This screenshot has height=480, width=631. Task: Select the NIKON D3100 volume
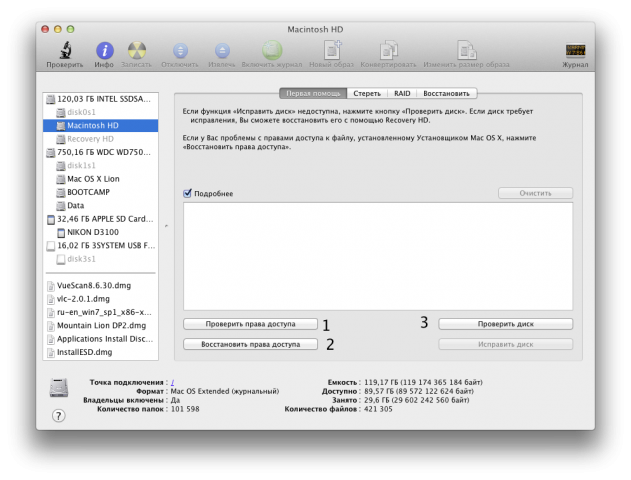tap(95, 231)
